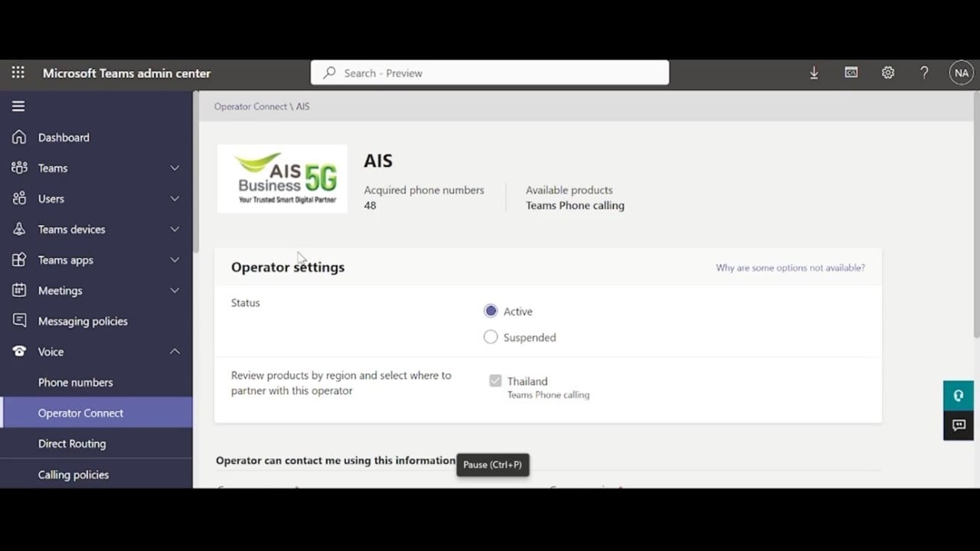Open the NA account avatar
The width and height of the screenshot is (980, 551).
961,73
